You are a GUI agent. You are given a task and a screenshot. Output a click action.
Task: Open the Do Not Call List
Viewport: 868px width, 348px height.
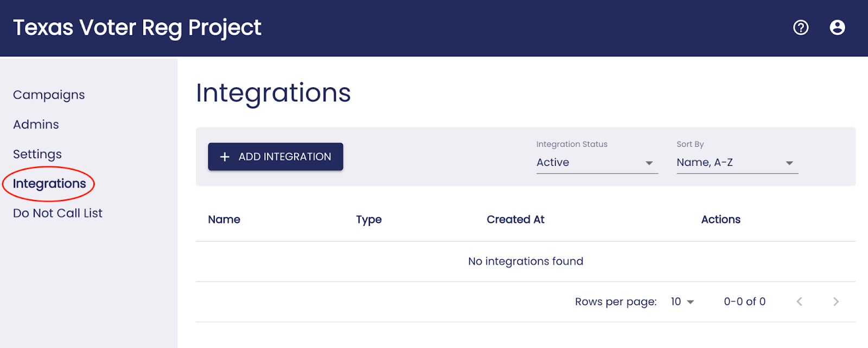pyautogui.click(x=58, y=213)
